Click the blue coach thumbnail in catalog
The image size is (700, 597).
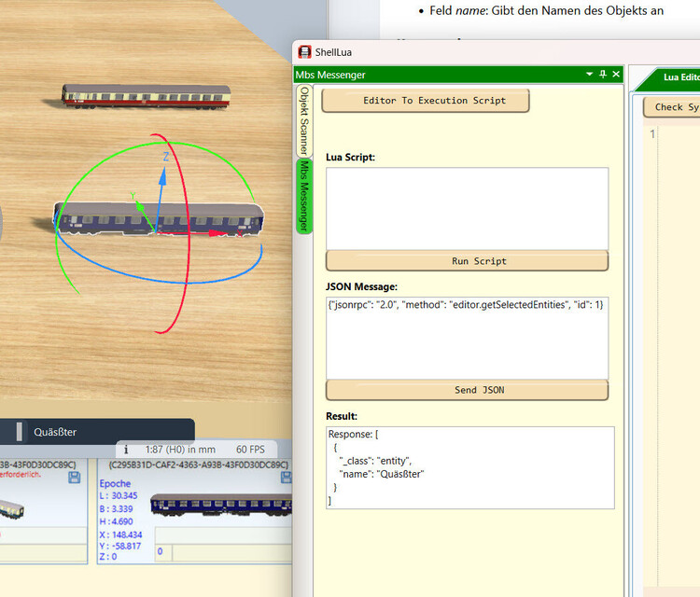(x=221, y=505)
